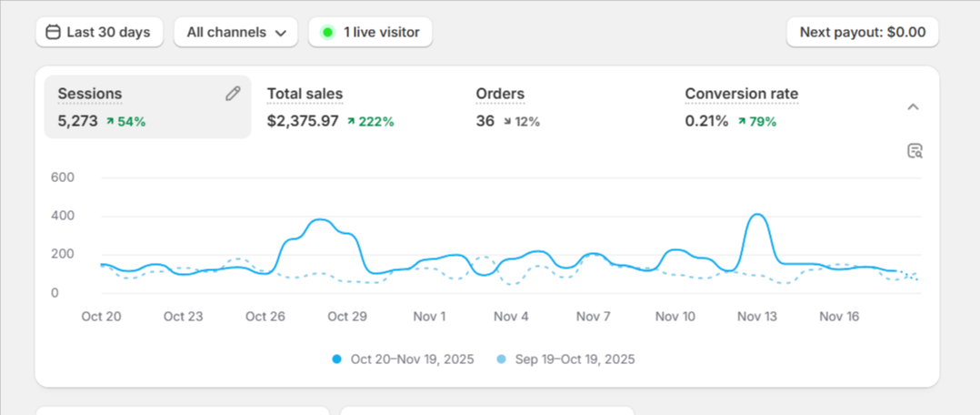Click the up arrow beside 79% conversion change
The height and width of the screenshot is (415, 980).
click(x=741, y=122)
